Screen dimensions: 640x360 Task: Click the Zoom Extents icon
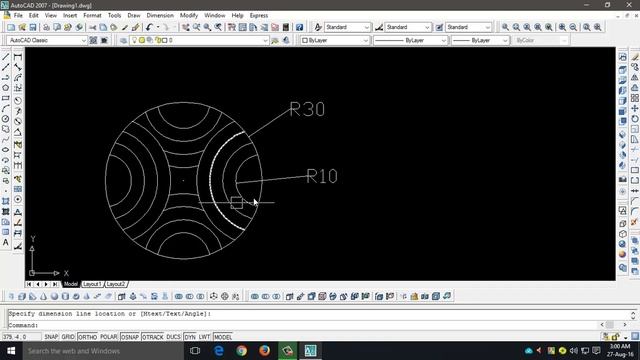click(598, 27)
